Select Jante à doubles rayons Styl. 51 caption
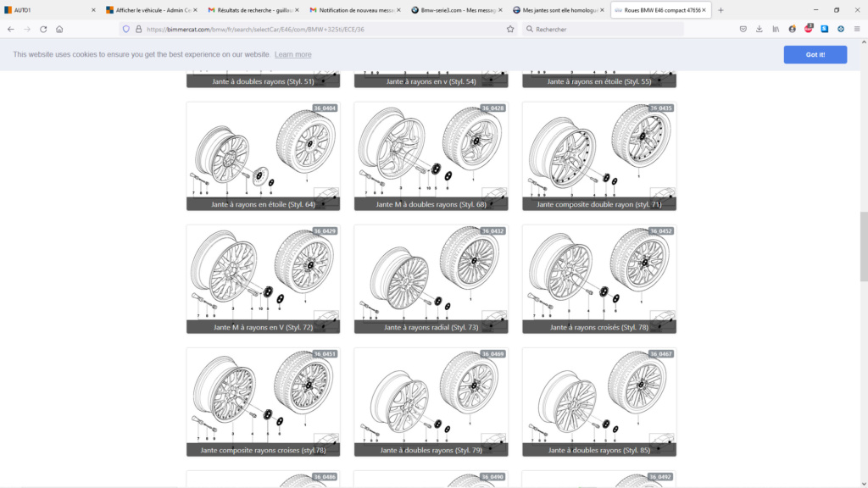This screenshot has height=488, width=868. coord(263,81)
